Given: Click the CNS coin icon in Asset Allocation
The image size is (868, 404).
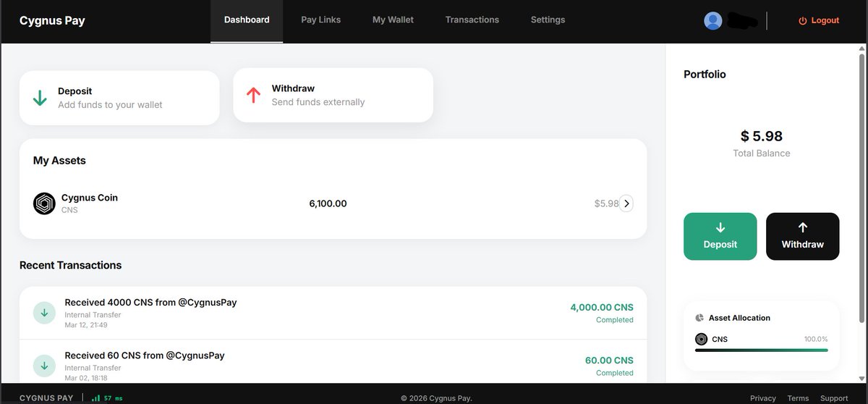Looking at the screenshot, I should point(701,339).
